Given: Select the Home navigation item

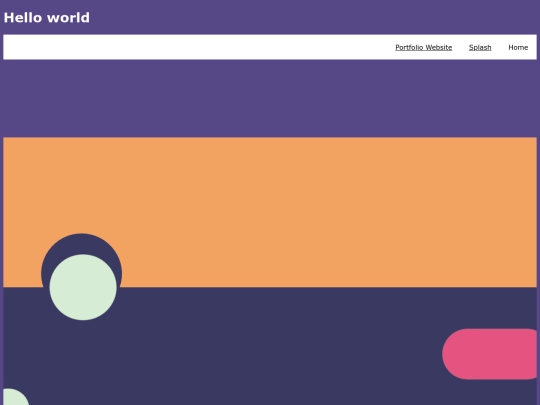Looking at the screenshot, I should tap(518, 48).
